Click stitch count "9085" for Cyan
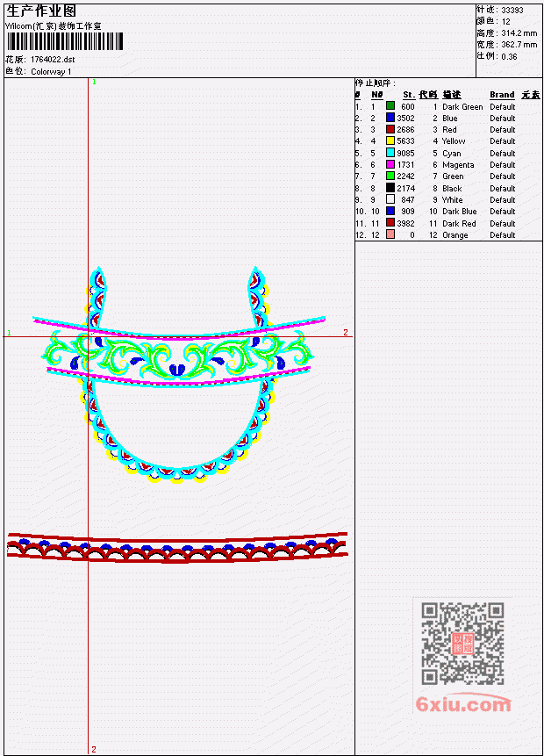 pos(405,154)
